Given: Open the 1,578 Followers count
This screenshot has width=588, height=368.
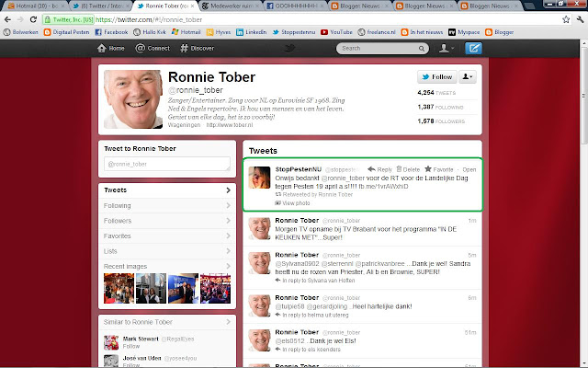Looking at the screenshot, I should [441, 121].
